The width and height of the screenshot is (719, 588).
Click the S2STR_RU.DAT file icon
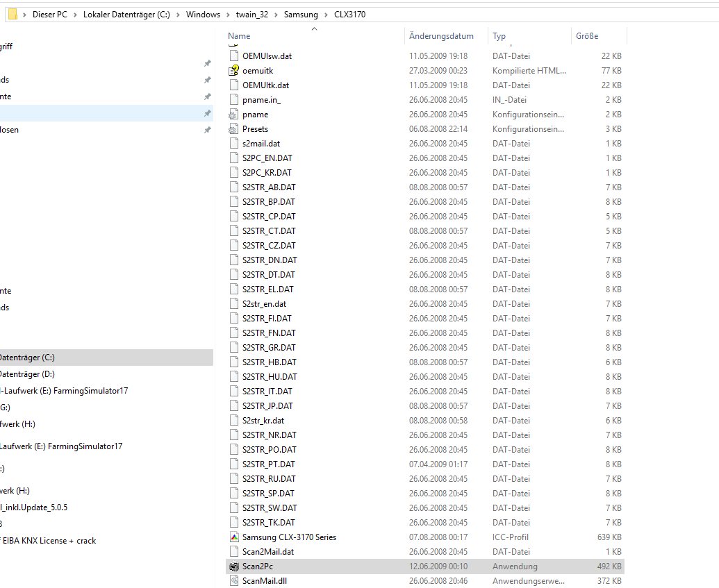234,478
